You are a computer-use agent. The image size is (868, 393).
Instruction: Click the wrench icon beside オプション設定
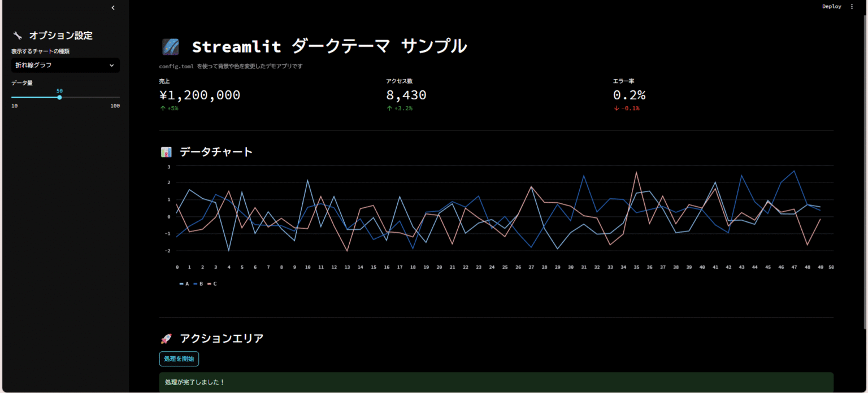pyautogui.click(x=18, y=36)
